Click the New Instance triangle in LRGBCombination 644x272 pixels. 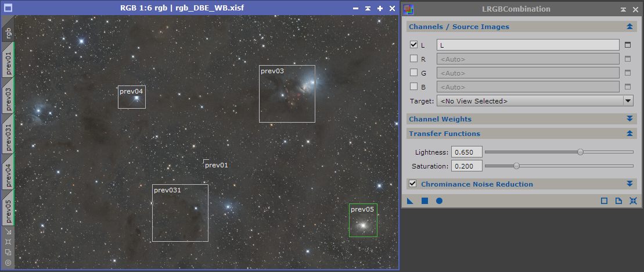pyautogui.click(x=410, y=201)
